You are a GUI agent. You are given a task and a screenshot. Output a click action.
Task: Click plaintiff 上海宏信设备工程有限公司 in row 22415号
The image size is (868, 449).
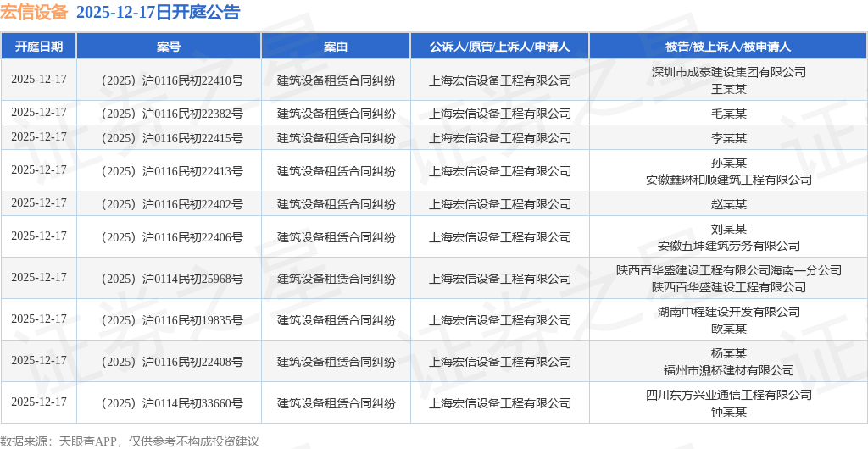point(500,138)
